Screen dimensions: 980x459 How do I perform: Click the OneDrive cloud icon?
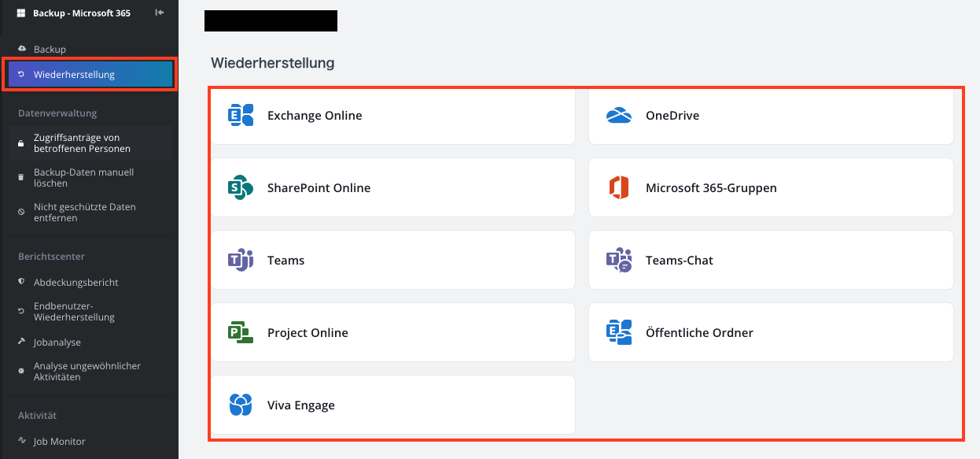[619, 116]
